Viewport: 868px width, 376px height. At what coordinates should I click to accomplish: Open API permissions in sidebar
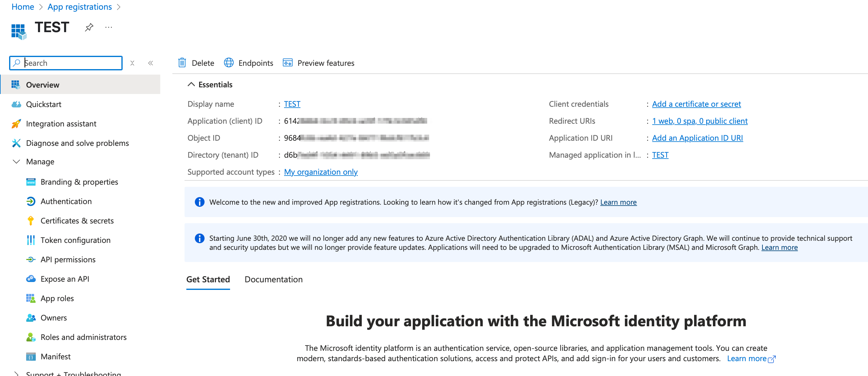tap(68, 260)
